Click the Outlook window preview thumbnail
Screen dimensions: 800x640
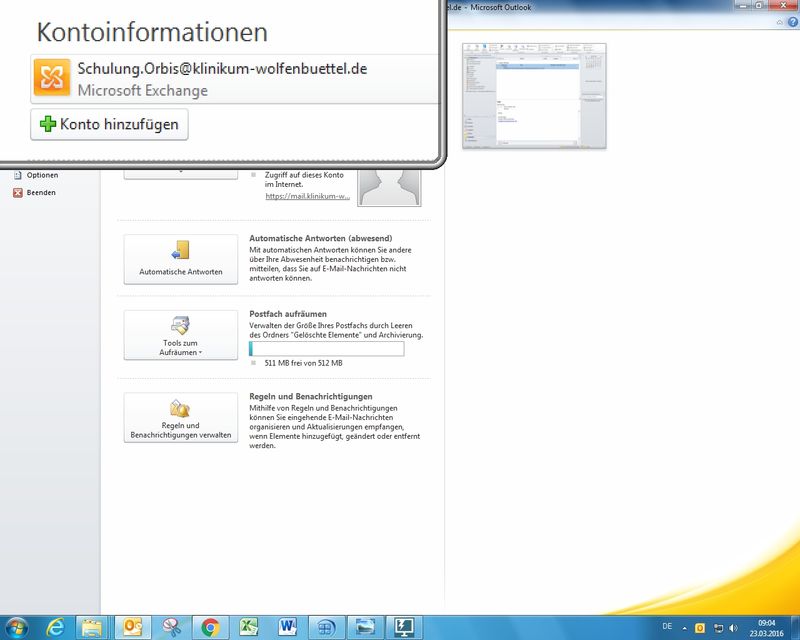534,96
